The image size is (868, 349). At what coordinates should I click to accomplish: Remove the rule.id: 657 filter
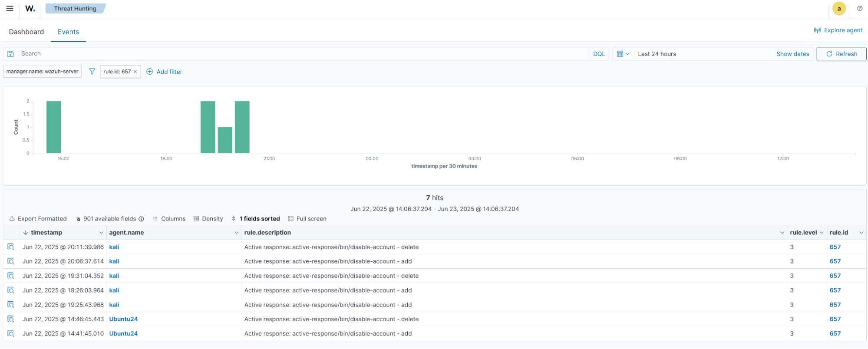pyautogui.click(x=135, y=72)
